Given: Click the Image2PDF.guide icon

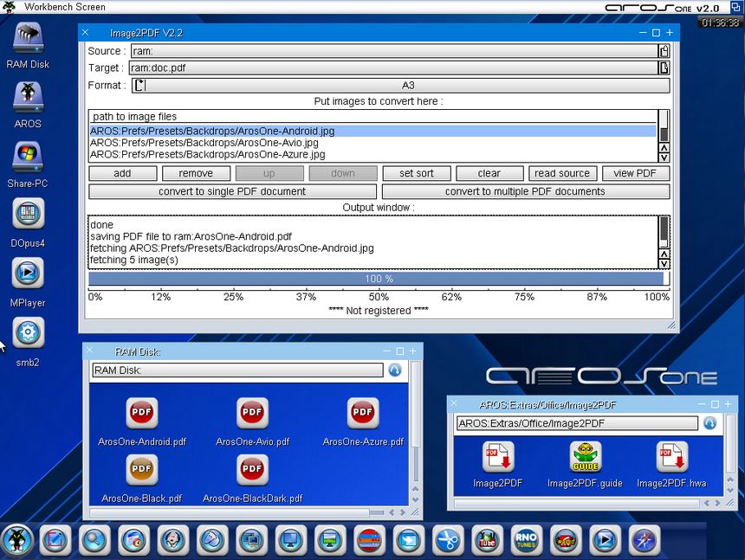Looking at the screenshot, I should pyautogui.click(x=585, y=457).
